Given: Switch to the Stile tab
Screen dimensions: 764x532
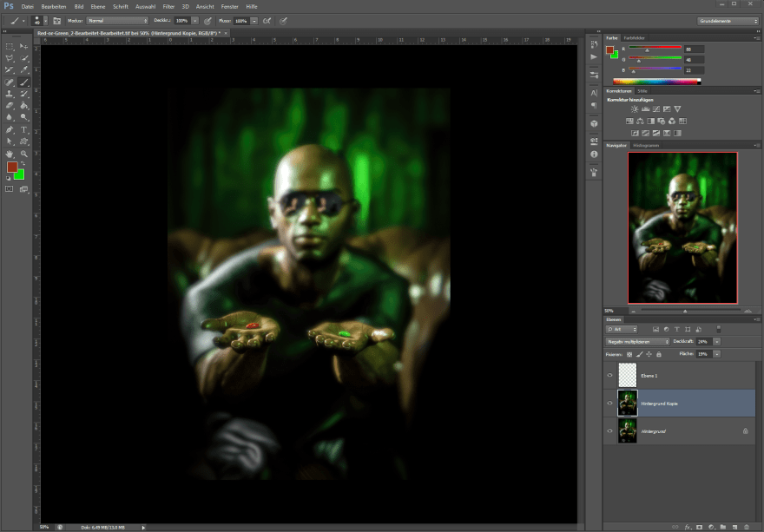Looking at the screenshot, I should (642, 90).
